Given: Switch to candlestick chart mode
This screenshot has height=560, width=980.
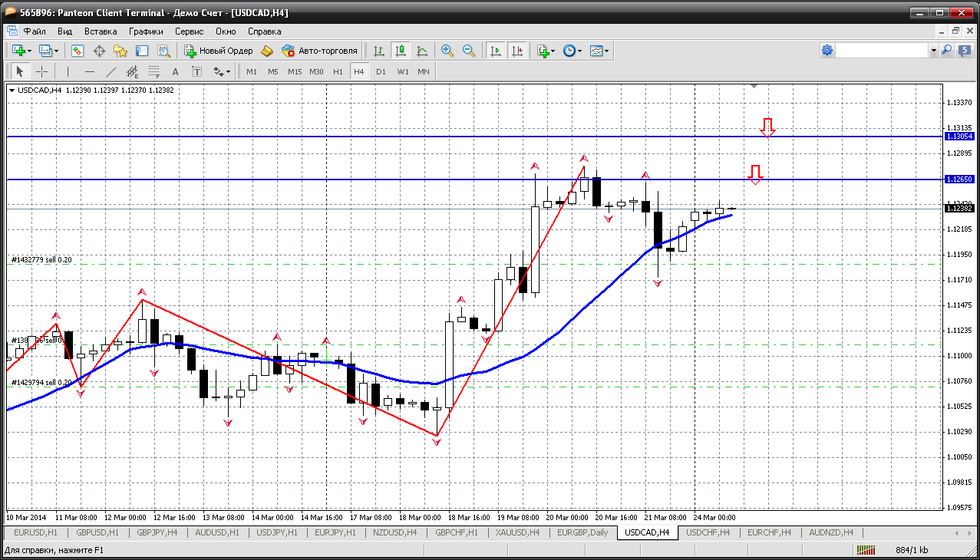Looking at the screenshot, I should click(400, 51).
